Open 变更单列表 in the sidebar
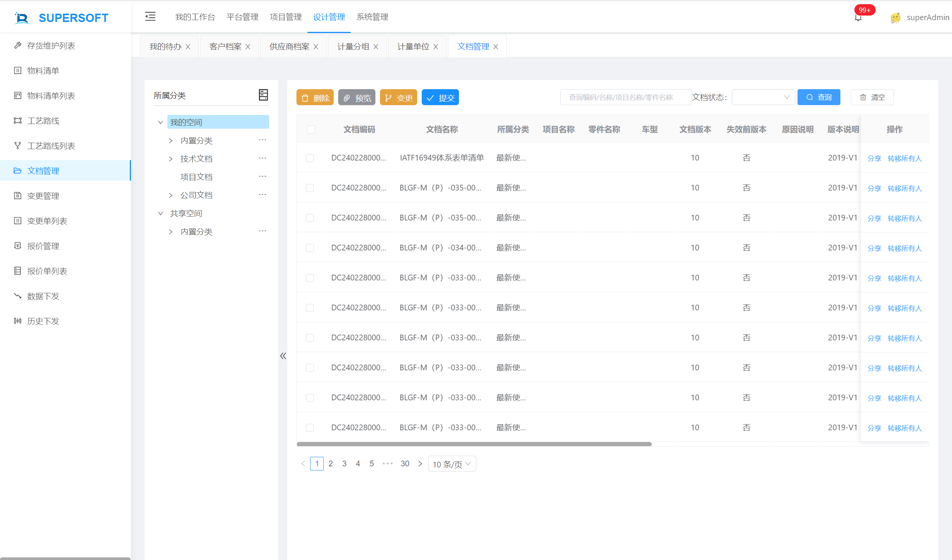952x560 pixels. click(65, 221)
